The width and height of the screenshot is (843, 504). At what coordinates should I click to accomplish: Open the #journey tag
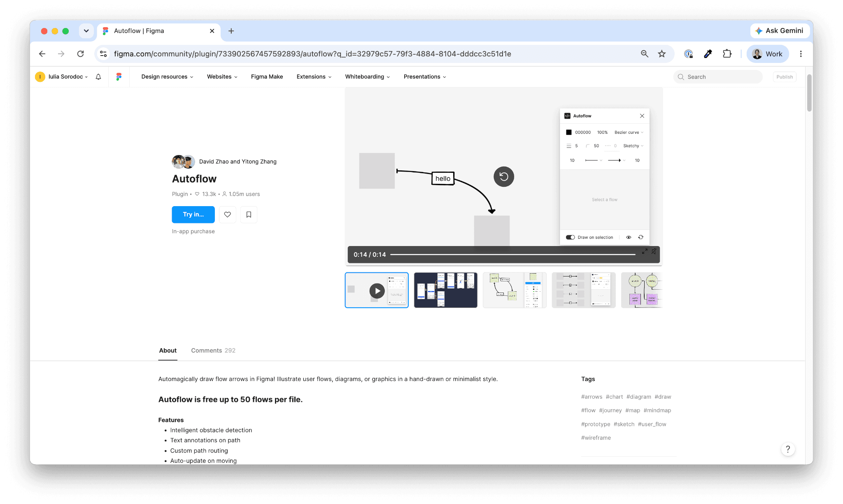(x=610, y=410)
